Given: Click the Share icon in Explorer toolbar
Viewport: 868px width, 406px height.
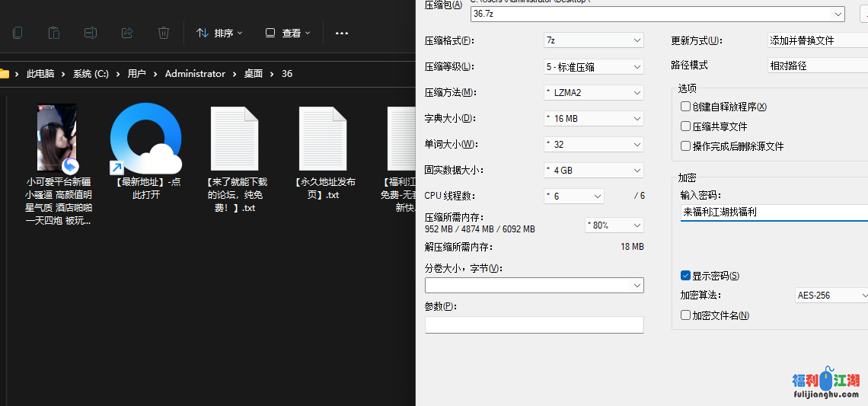Looking at the screenshot, I should (127, 33).
